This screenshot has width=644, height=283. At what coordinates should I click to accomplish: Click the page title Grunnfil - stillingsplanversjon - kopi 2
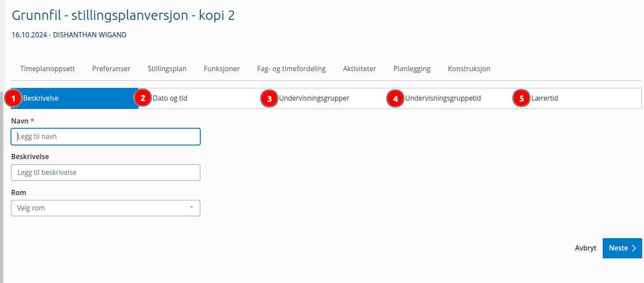tap(123, 15)
